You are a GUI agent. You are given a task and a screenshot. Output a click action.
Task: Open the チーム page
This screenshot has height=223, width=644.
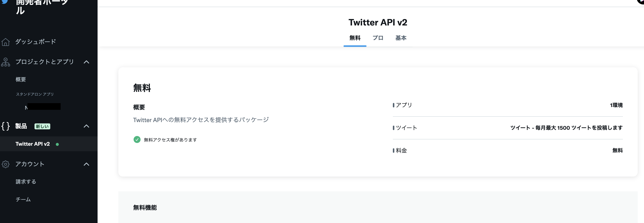click(23, 199)
